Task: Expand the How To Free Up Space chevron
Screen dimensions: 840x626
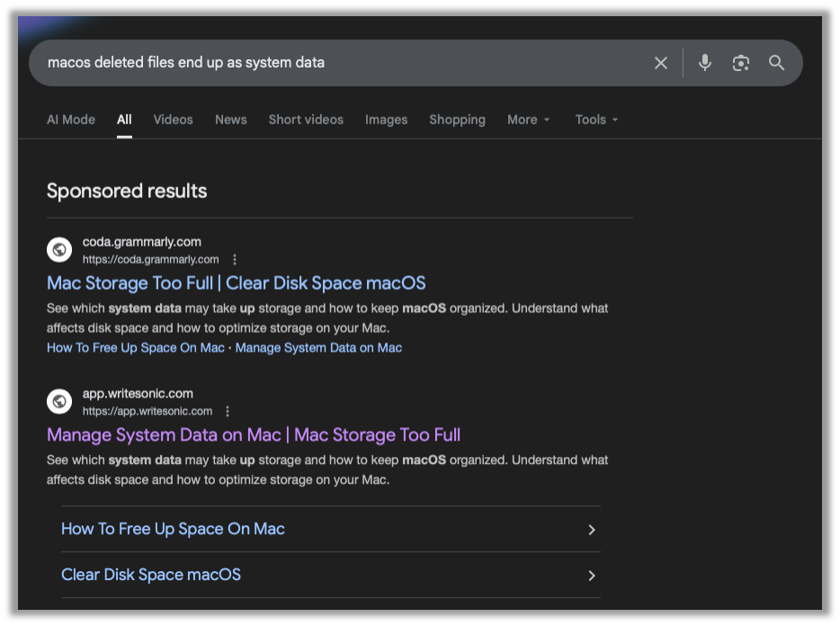Action: (x=592, y=529)
